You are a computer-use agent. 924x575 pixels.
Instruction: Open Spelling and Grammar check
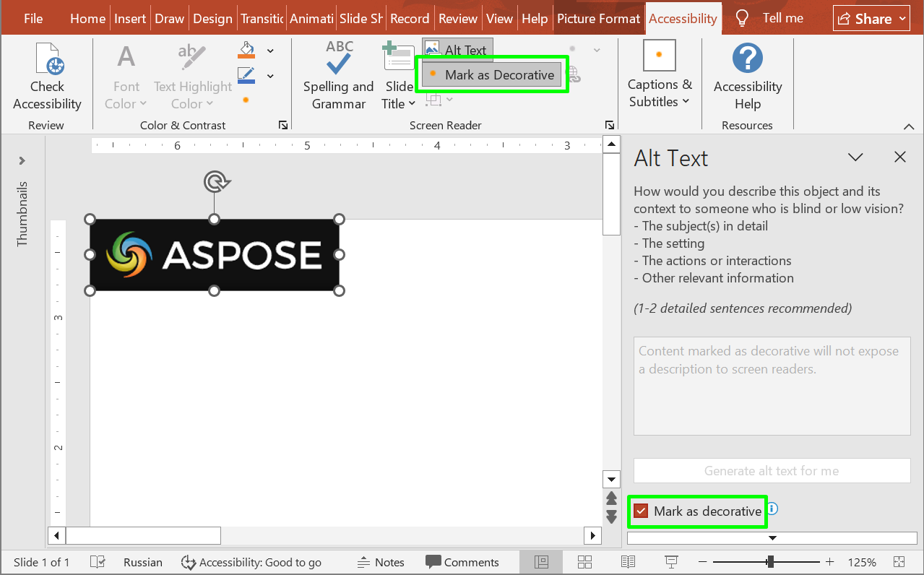click(338, 77)
